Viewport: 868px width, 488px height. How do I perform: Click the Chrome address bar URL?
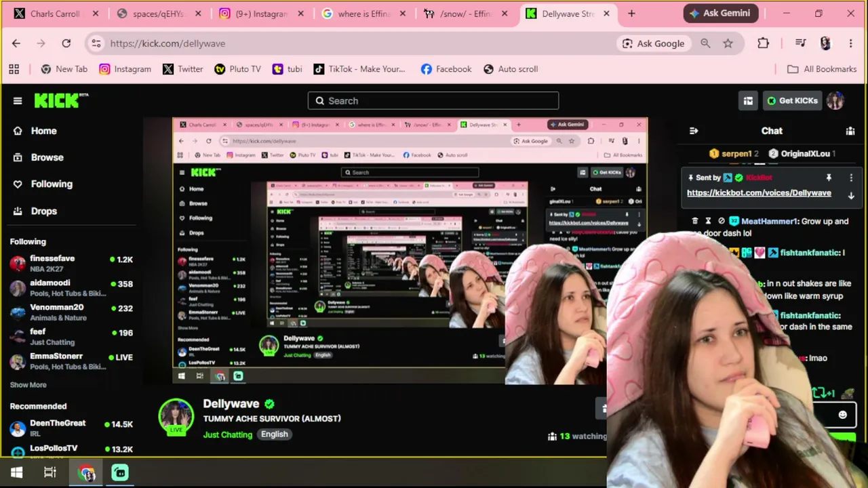point(167,43)
